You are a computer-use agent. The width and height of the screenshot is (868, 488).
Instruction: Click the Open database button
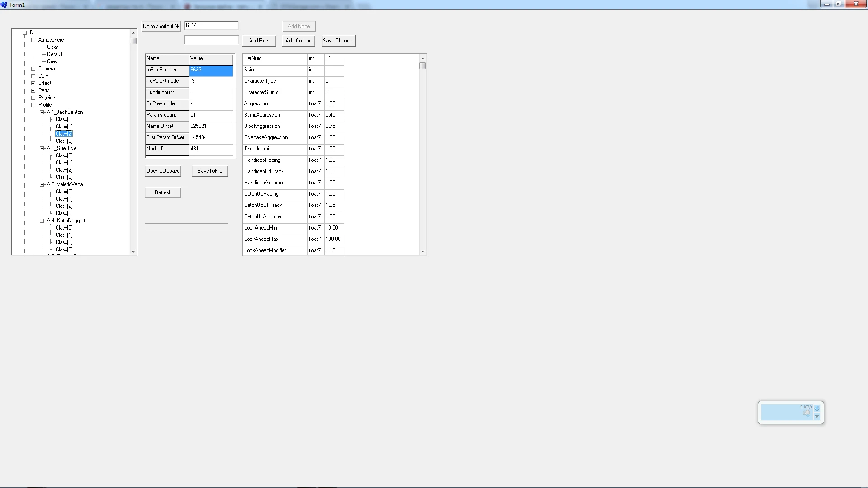pyautogui.click(x=163, y=171)
